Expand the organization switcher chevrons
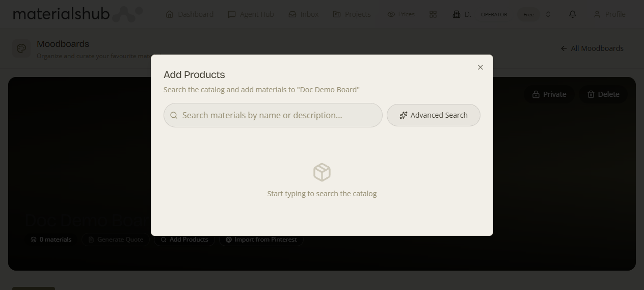 click(x=548, y=14)
